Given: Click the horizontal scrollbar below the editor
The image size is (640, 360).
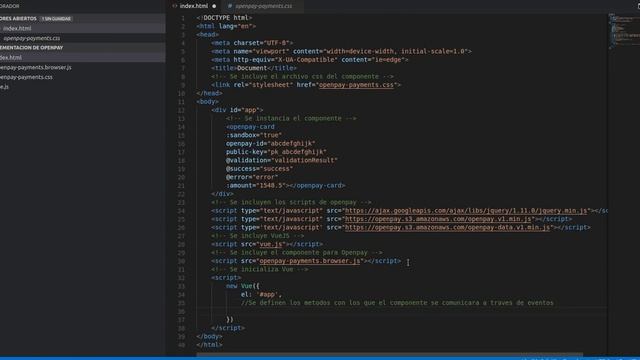Looking at the screenshot, I should coord(389,355).
